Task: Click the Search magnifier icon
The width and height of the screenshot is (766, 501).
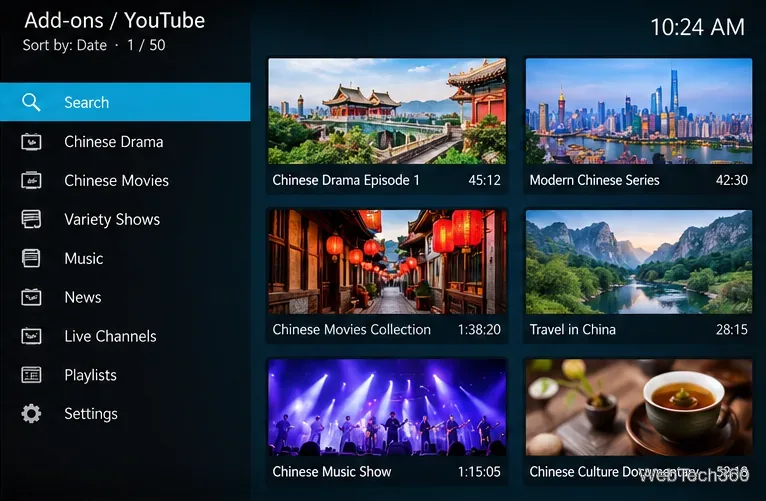Action: (31, 102)
